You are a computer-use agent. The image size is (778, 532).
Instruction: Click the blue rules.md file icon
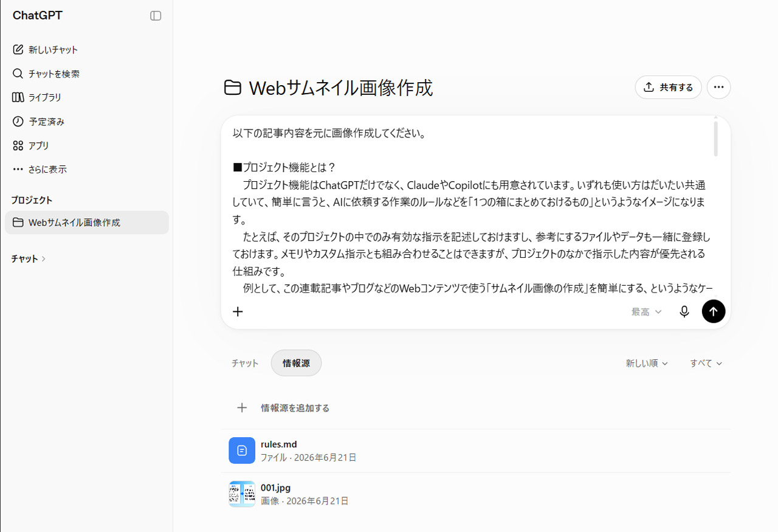click(x=242, y=451)
